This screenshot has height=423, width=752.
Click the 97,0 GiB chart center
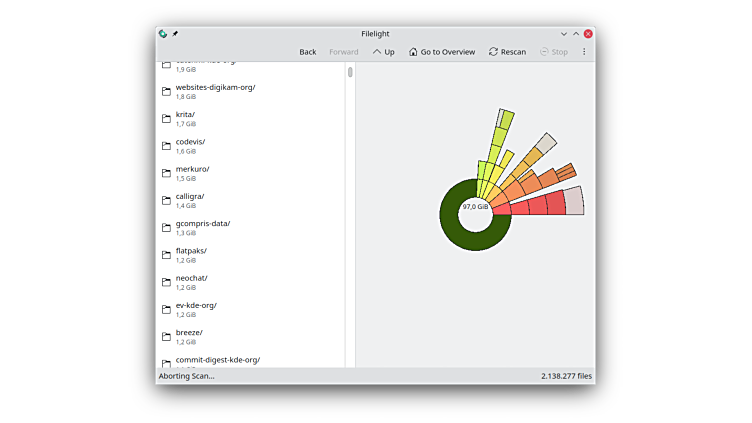tap(475, 207)
